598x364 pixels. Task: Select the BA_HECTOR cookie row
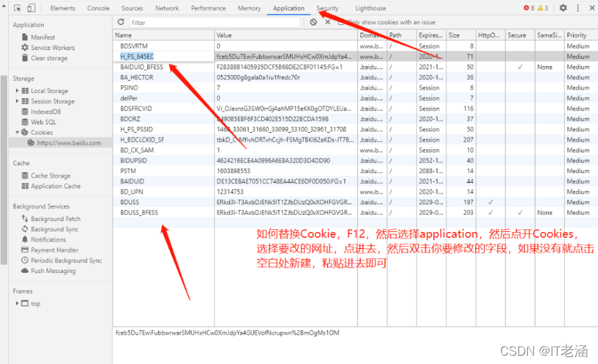355,78
